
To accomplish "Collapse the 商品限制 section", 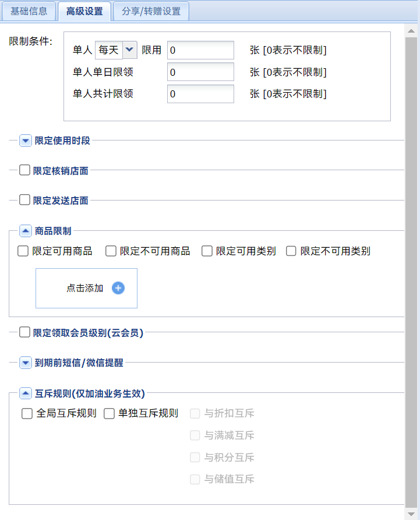I will click(x=26, y=231).
